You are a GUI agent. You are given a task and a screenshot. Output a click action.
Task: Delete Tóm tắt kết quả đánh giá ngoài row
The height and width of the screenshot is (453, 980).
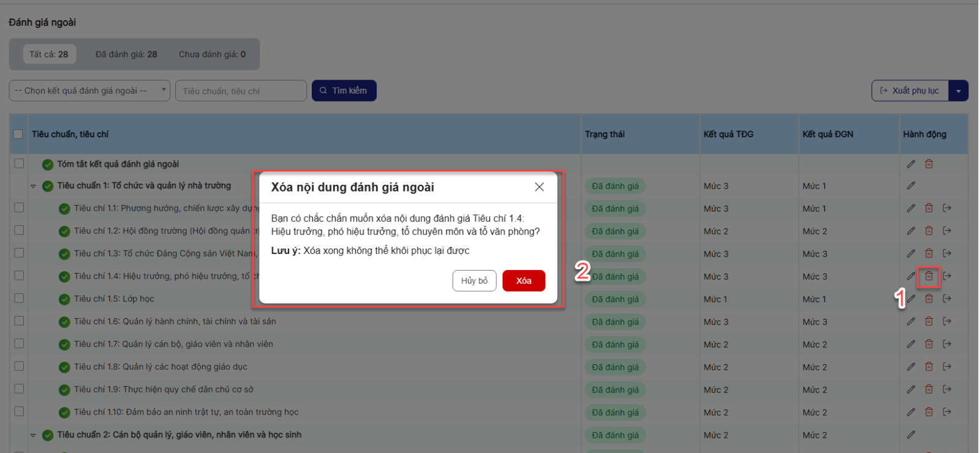pyautogui.click(x=929, y=163)
